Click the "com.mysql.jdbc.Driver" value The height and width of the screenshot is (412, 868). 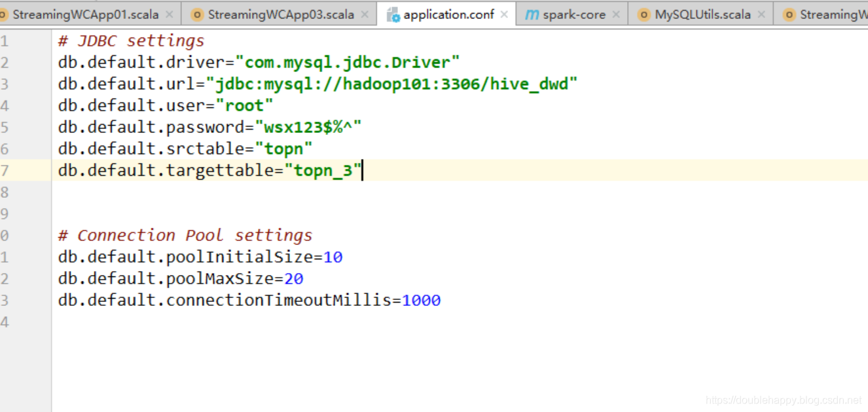pyautogui.click(x=348, y=63)
